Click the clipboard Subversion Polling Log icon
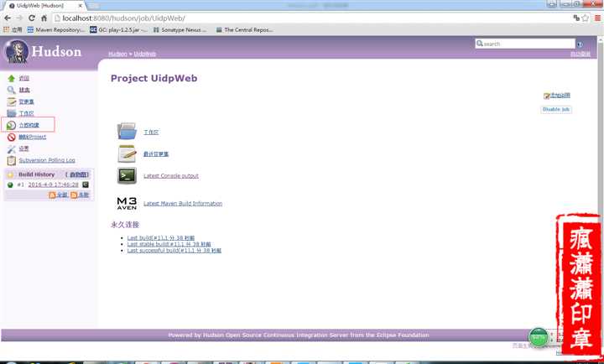 pyautogui.click(x=12, y=160)
